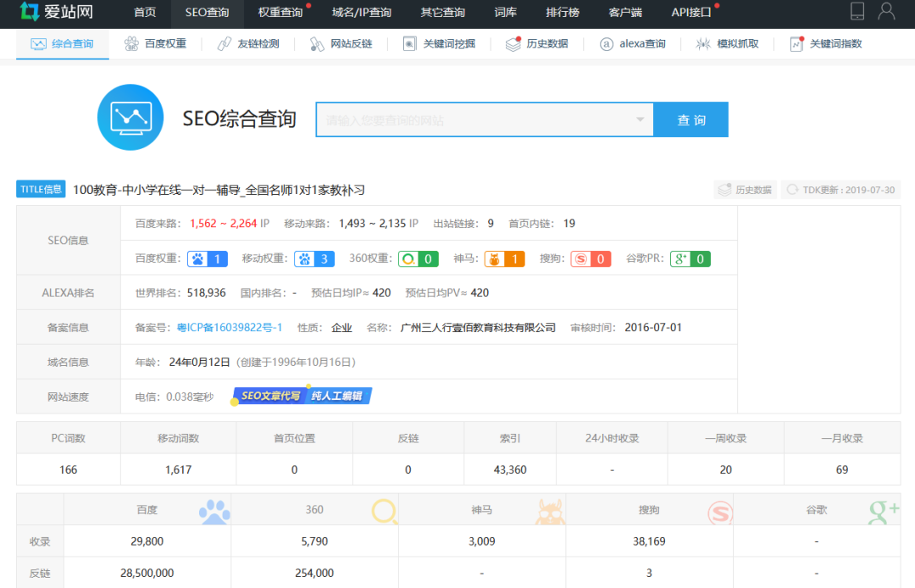
Task: Open the 排行榜 menu
Action: pos(563,12)
